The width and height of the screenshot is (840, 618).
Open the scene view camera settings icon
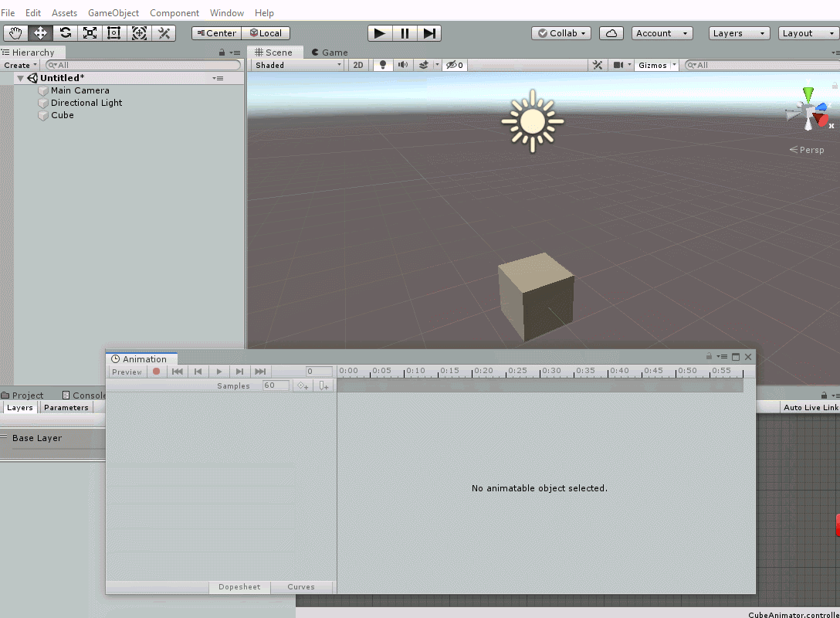pyautogui.click(x=620, y=65)
